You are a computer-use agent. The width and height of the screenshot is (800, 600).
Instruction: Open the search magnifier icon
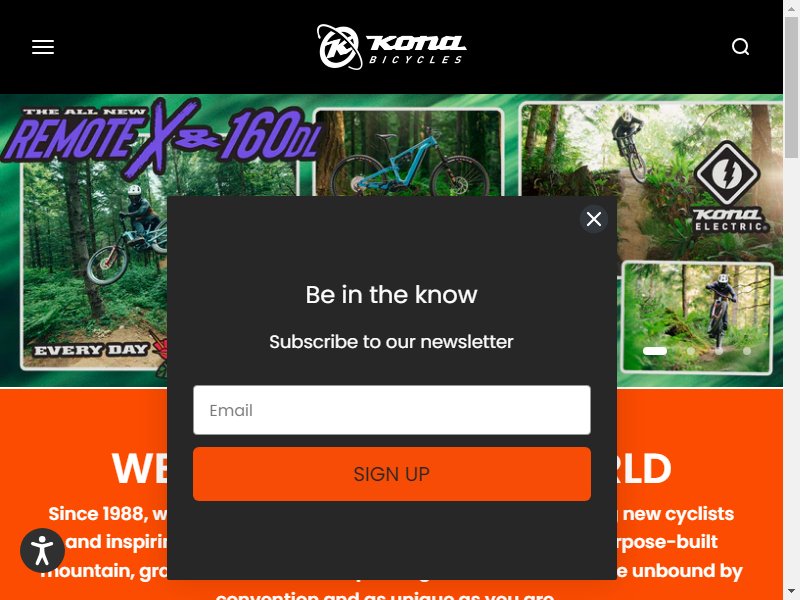pos(740,47)
